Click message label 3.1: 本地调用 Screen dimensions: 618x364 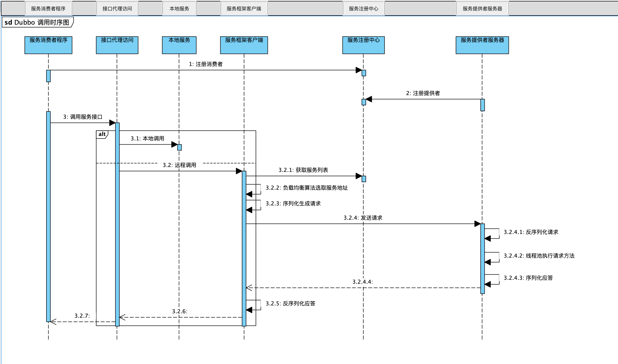pos(147,138)
